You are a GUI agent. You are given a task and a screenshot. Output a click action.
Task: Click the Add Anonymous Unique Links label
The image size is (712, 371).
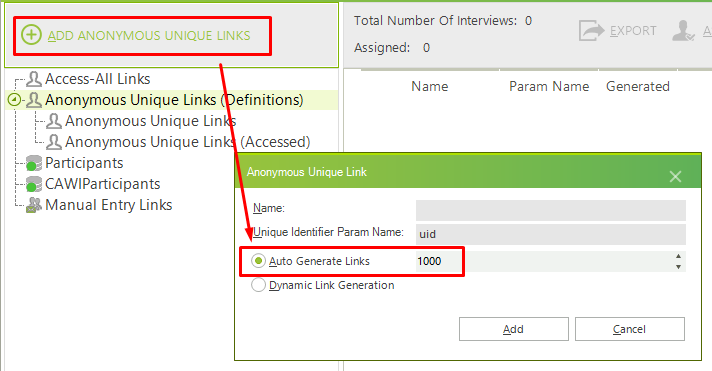coord(149,35)
